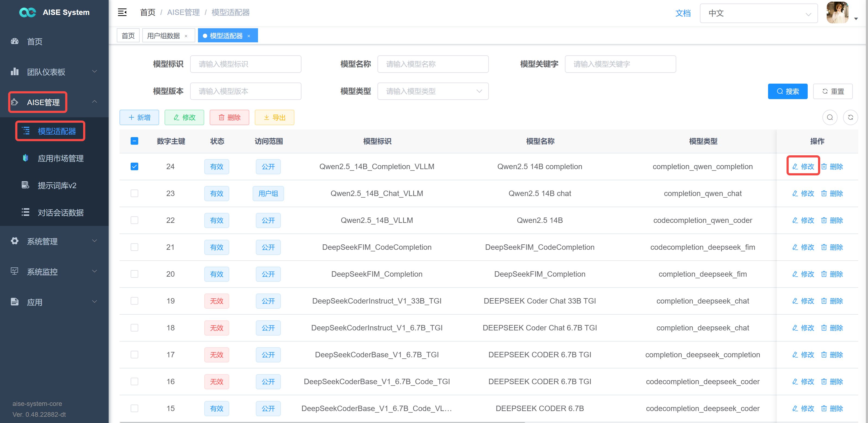Open the user menu arrow beside avatar
This screenshot has height=423, width=868.
pyautogui.click(x=856, y=19)
